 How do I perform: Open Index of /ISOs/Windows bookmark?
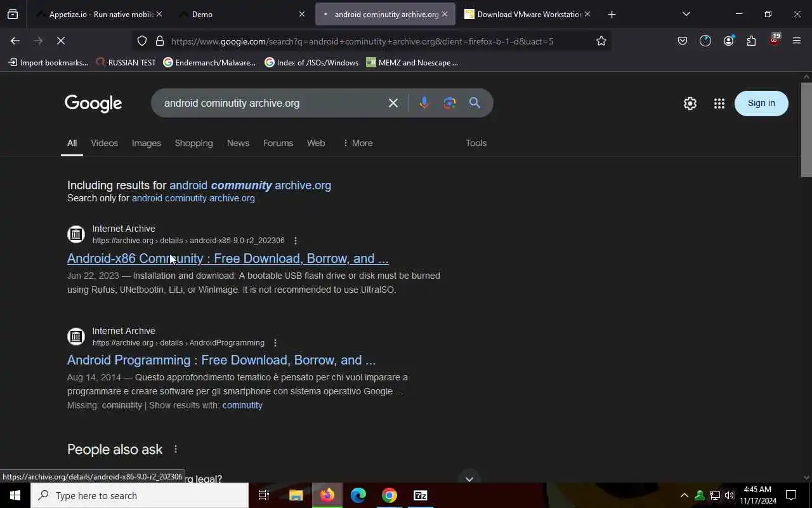point(311,62)
